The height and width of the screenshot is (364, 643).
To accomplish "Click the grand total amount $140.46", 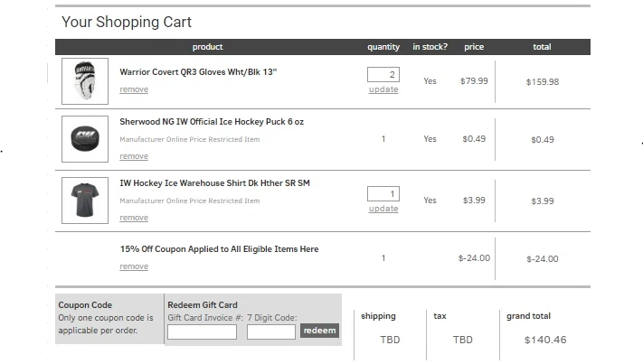I will click(545, 340).
